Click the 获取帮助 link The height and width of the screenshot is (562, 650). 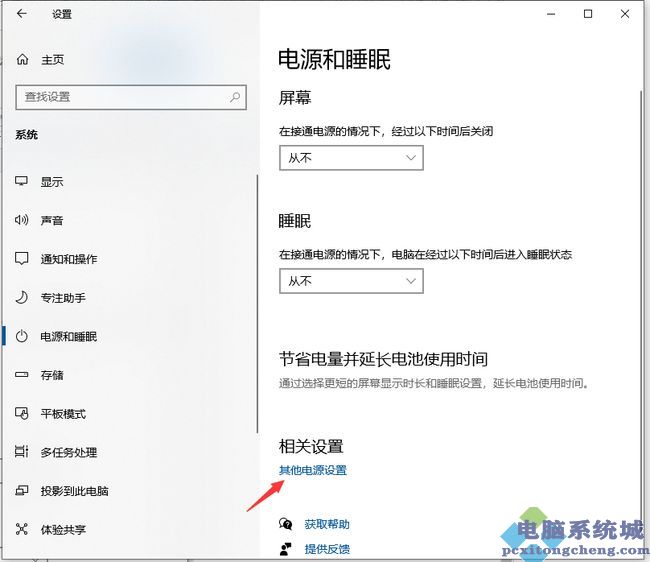[327, 524]
